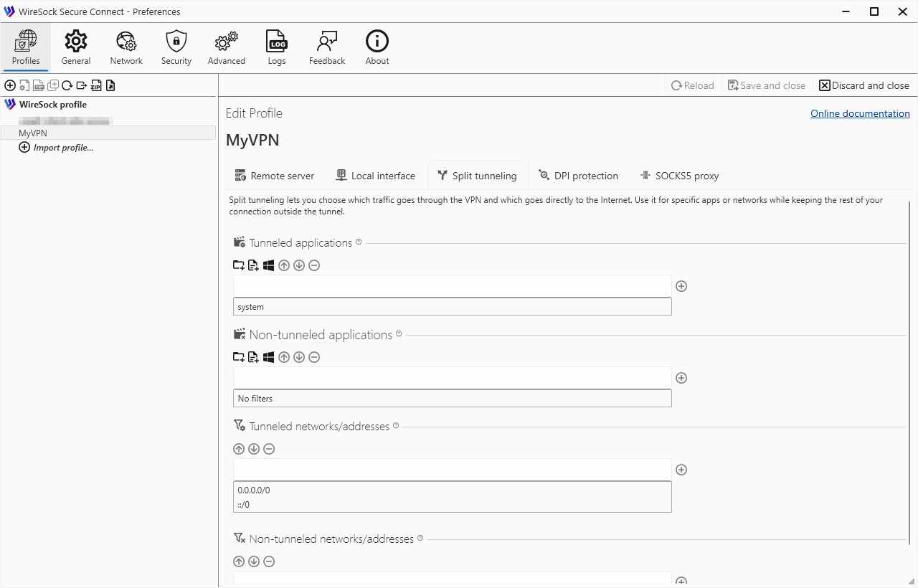Switch to Remote server tab
918x588 pixels.
point(275,176)
